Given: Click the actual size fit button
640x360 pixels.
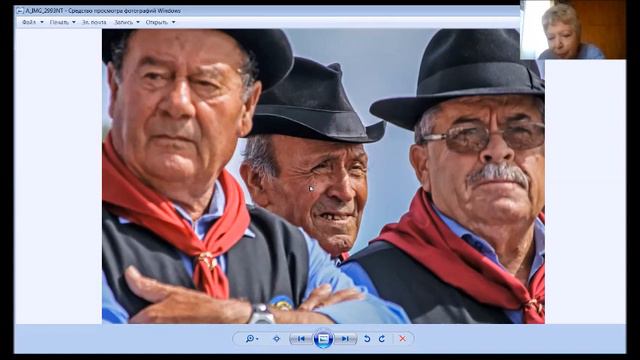Looking at the screenshot, I should click(277, 339).
